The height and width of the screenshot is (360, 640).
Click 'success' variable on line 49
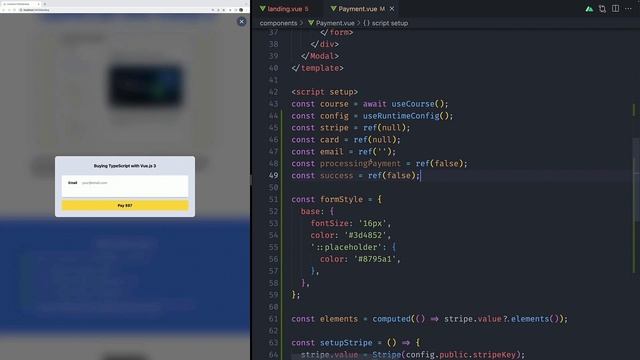click(336, 176)
